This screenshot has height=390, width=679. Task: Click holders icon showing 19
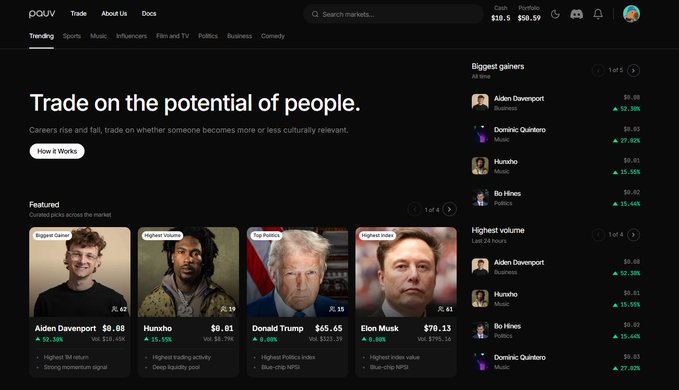223,309
